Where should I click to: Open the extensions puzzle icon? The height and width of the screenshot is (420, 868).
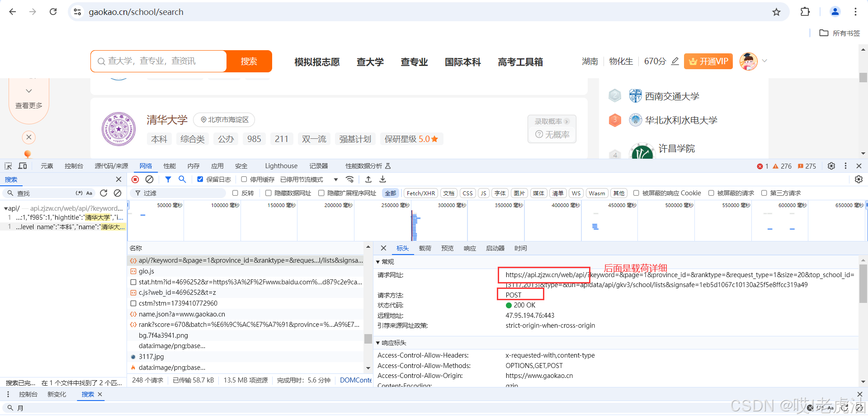(x=805, y=12)
